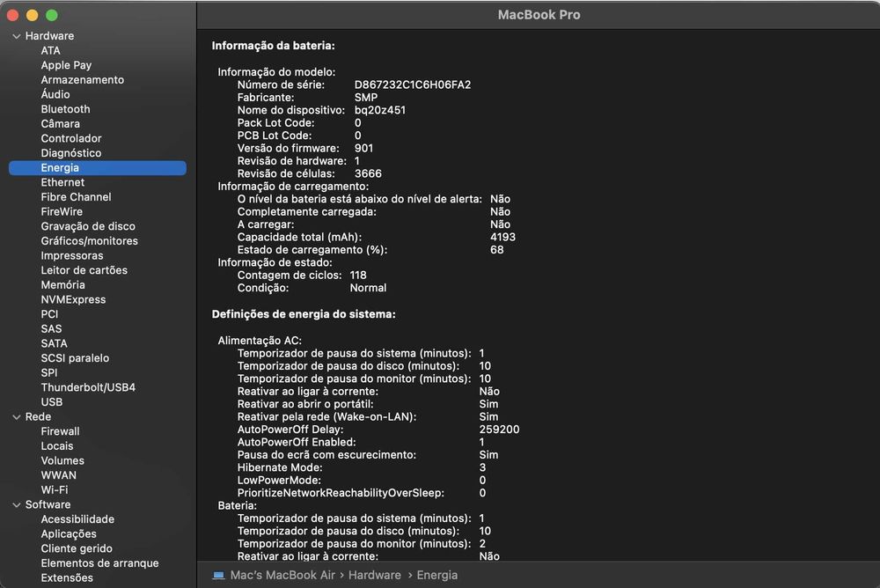The image size is (880, 588).
Task: Open Wi-Fi network entry
Action: [55, 489]
